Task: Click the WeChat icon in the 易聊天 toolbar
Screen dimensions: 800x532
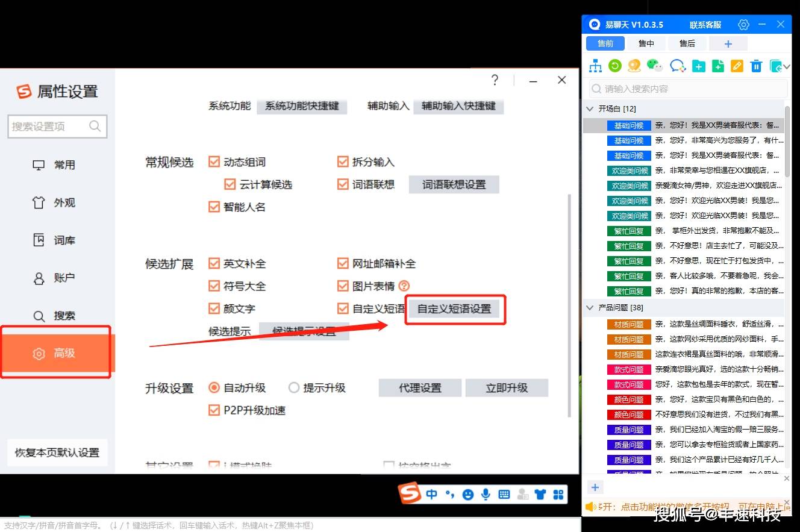Action: coord(655,66)
